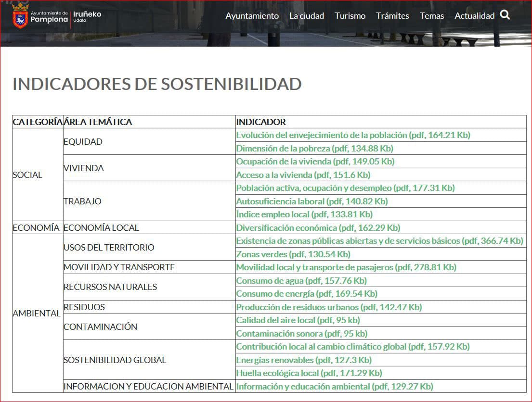Open Consumo de energía pdf
Image resolution: width=532 pixels, height=402 pixels.
(x=307, y=293)
